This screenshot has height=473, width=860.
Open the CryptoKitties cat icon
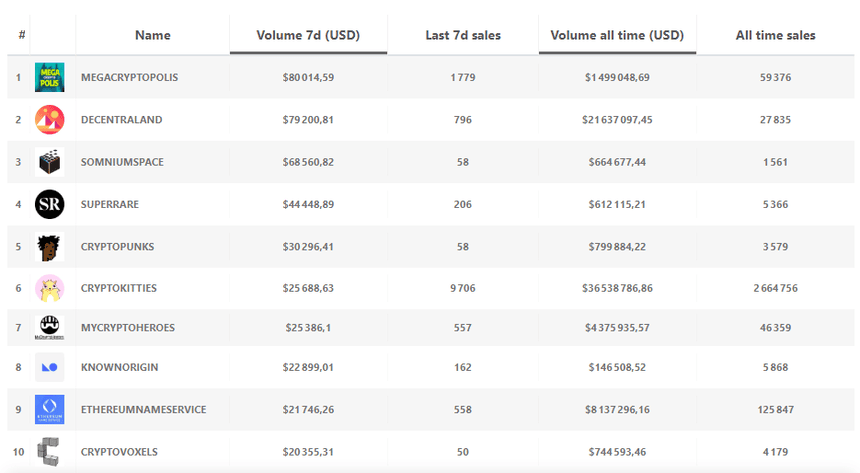[50, 288]
